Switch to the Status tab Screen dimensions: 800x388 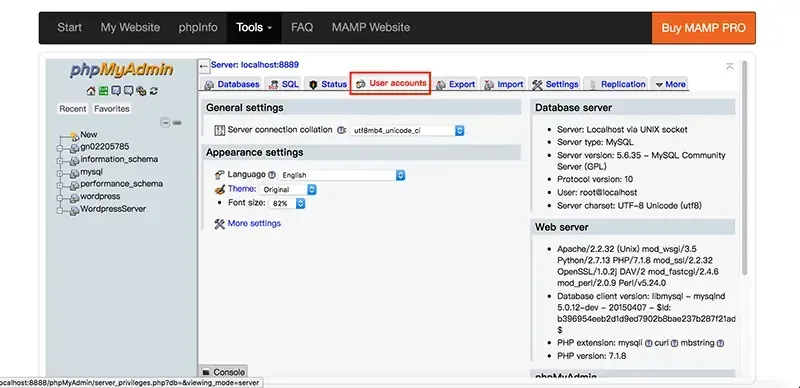(328, 84)
